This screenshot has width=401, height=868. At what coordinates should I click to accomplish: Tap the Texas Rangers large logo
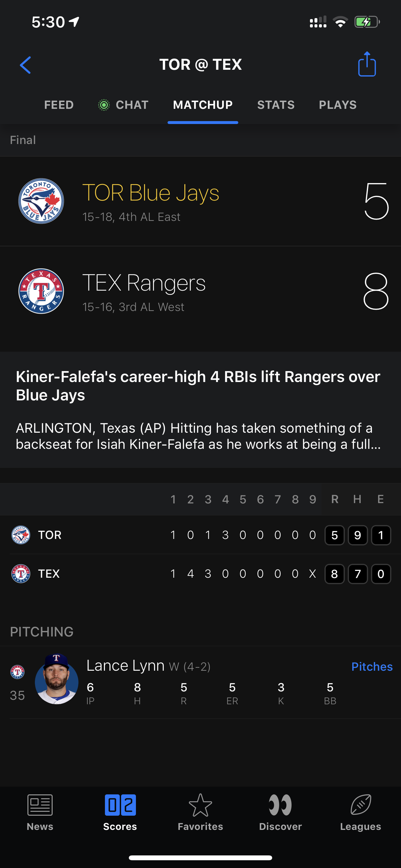pyautogui.click(x=41, y=291)
